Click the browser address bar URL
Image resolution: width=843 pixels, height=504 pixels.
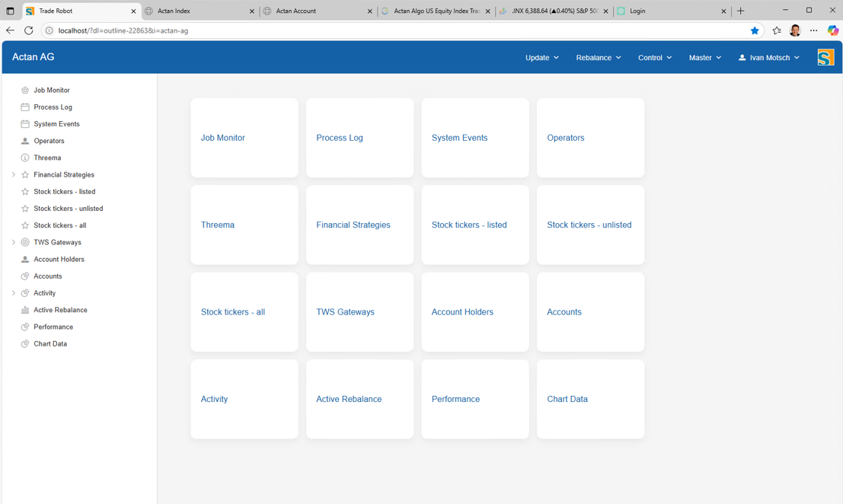(x=123, y=30)
